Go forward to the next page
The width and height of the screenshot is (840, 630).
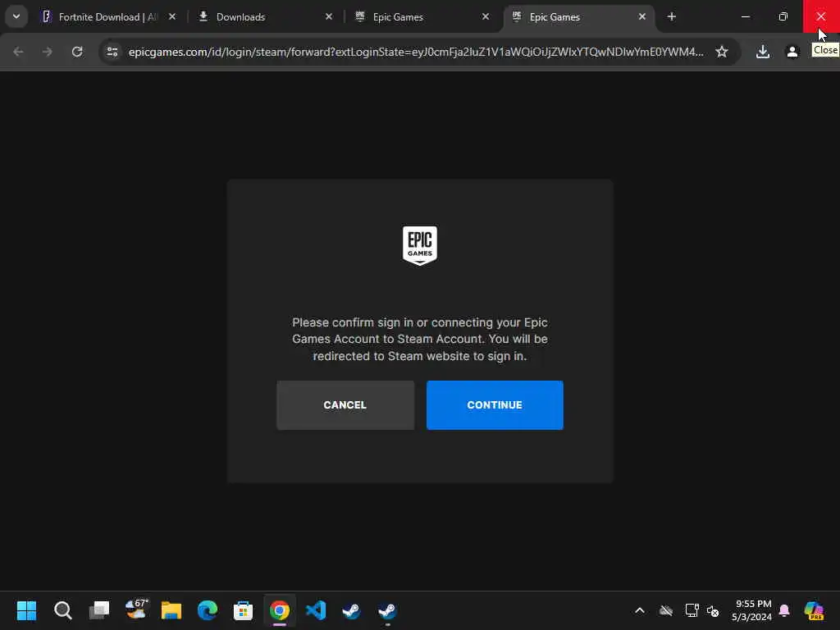click(47, 52)
